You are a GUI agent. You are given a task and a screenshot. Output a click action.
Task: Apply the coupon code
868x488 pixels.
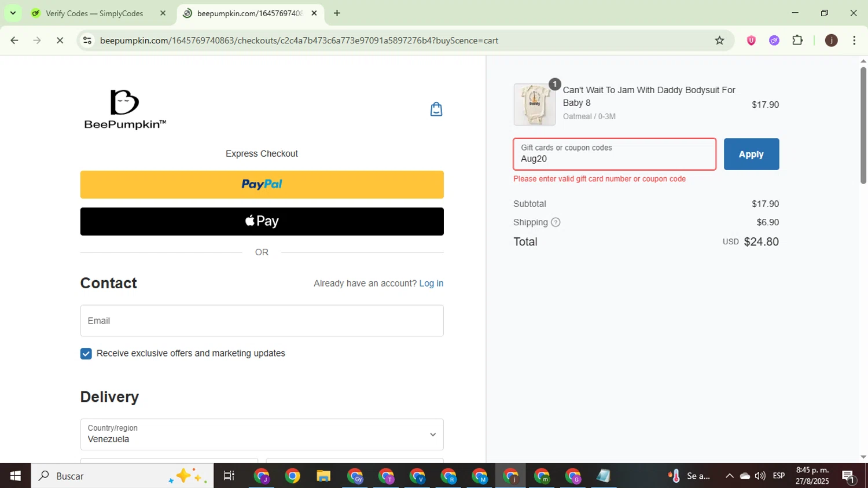pos(751,155)
